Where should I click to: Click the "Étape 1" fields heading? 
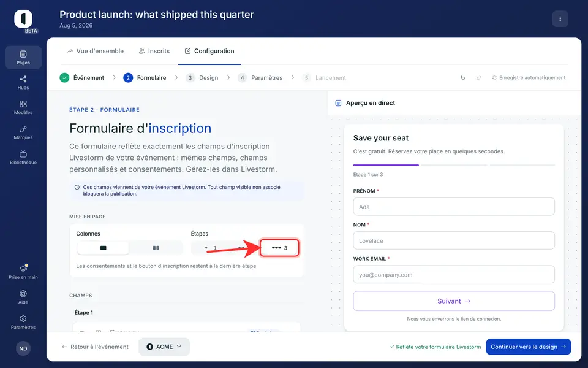pyautogui.click(x=84, y=312)
